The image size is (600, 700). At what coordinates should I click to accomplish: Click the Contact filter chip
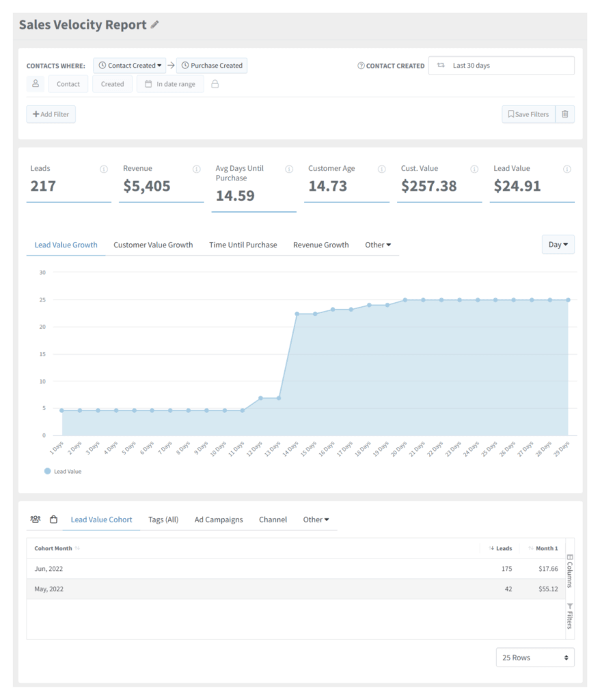point(68,84)
